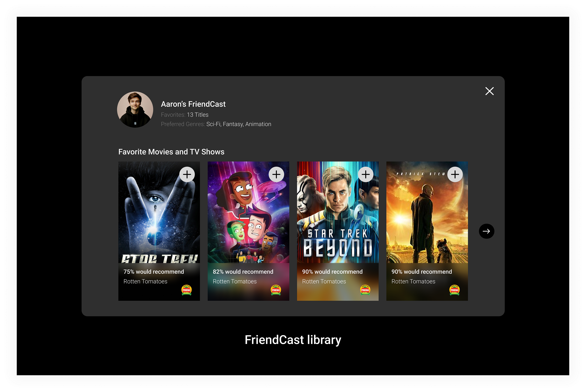586x392 pixels.
Task: Add Star Trek Discovery poster with plus icon
Action: click(187, 174)
